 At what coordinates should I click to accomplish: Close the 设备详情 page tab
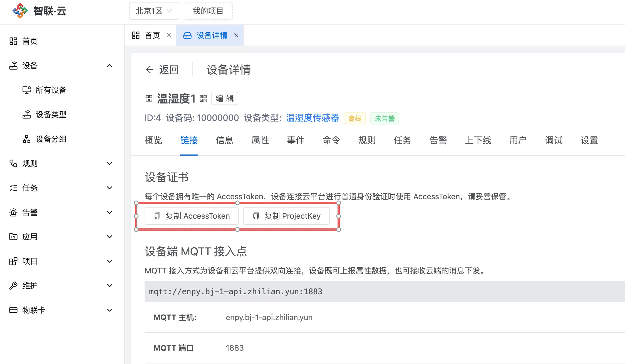(236, 35)
